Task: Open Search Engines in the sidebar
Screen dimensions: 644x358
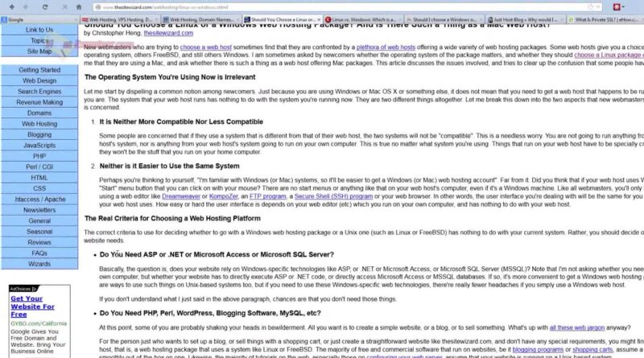Action: pos(39,91)
